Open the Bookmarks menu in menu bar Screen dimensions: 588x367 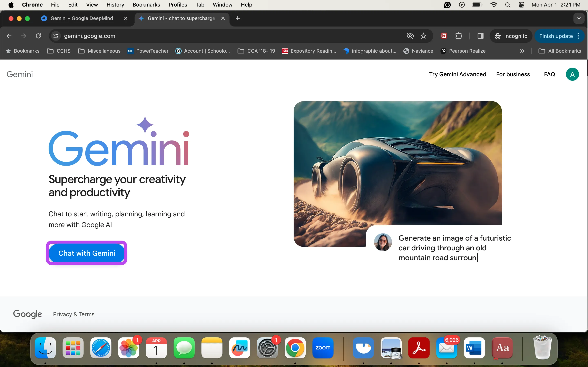point(146,5)
